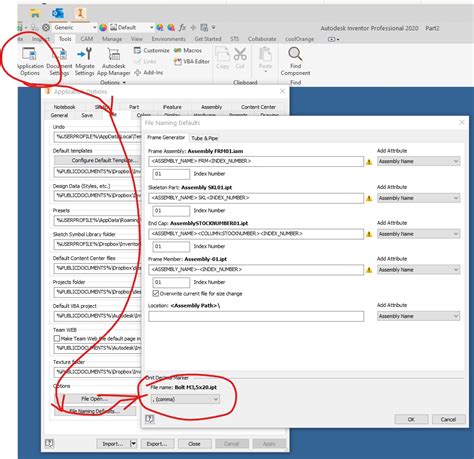Viewport: 474px width, 459px height.
Task: Select the Content Center tab in Application Options
Action: [258, 107]
